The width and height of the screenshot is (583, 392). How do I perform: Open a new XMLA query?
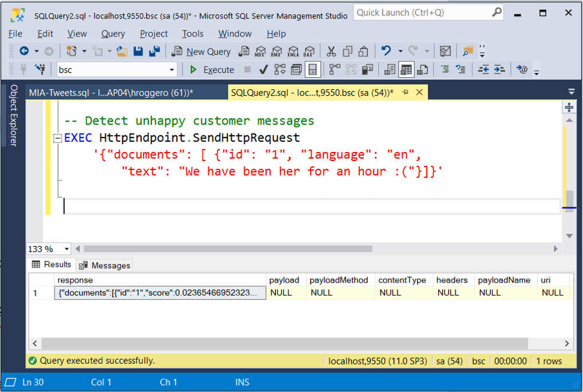click(293, 51)
